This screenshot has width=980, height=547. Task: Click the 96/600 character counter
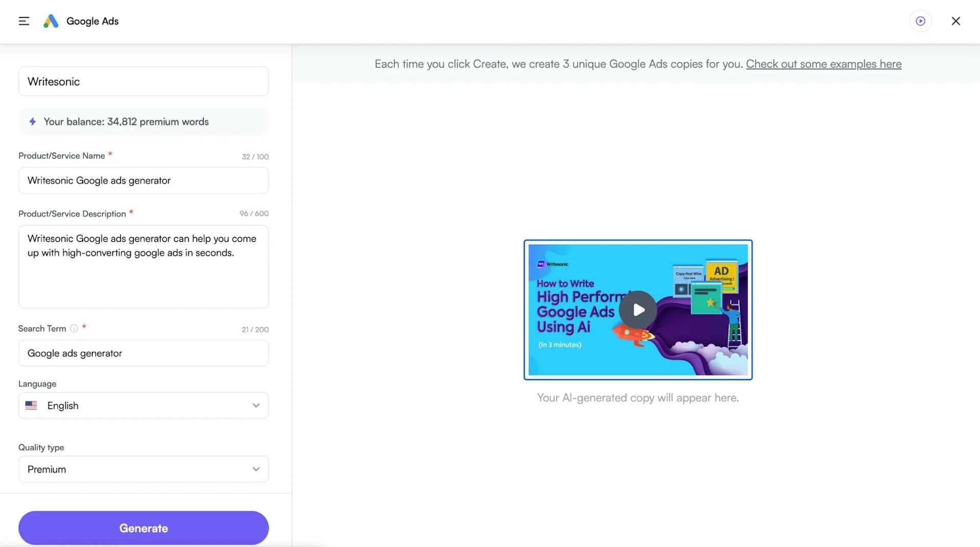(254, 213)
